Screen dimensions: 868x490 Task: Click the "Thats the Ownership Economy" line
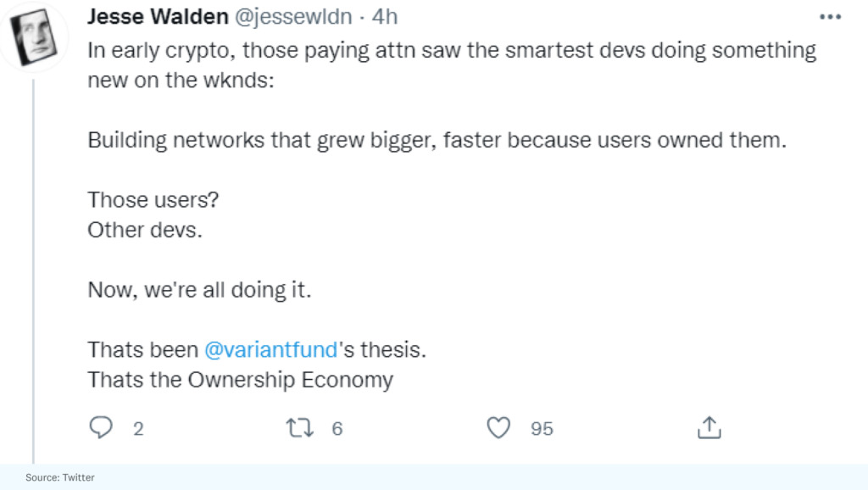click(240, 379)
